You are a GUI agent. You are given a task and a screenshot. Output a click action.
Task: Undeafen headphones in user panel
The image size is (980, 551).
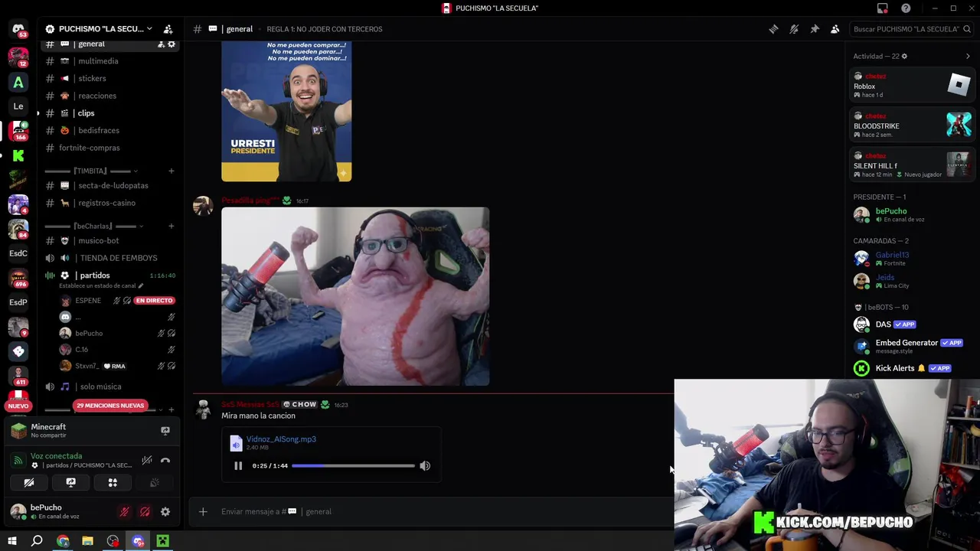[x=145, y=512]
